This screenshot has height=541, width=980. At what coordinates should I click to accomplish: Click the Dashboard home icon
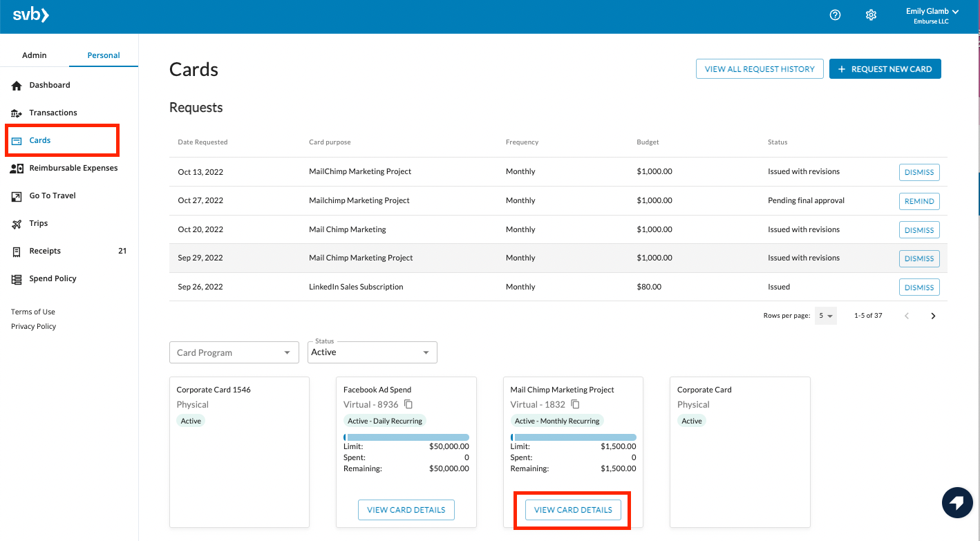pyautogui.click(x=17, y=86)
